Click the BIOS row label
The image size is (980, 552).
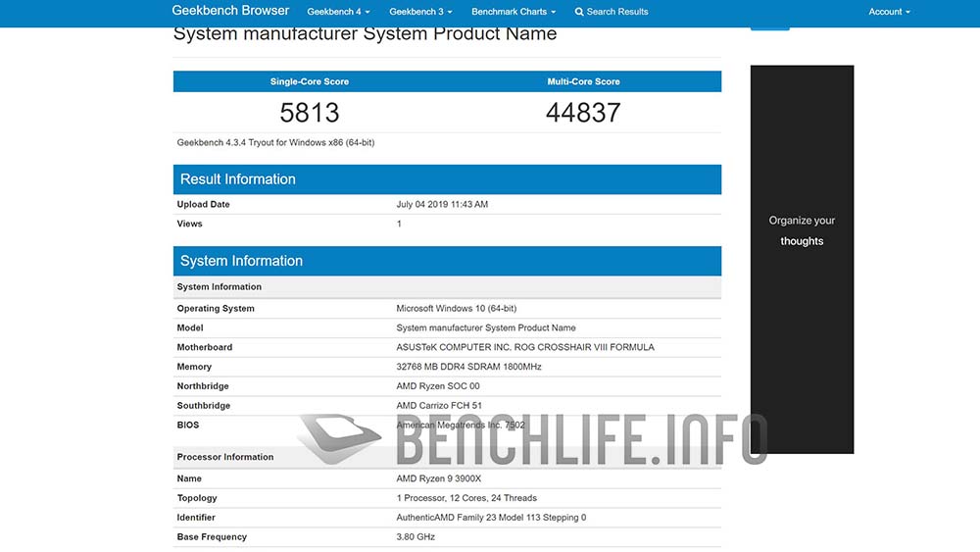[187, 426]
